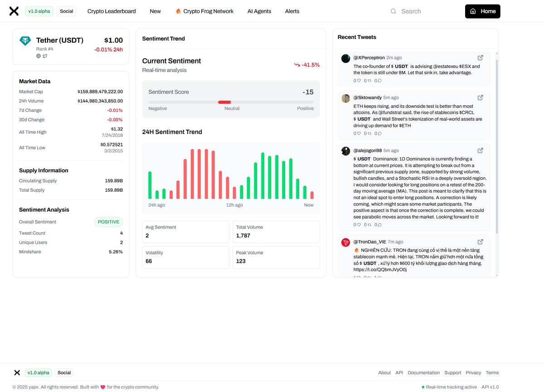Click the reply bubble on @alejogori98 tweet
Image resolution: width=544 pixels, height=392 pixels.
point(379,225)
